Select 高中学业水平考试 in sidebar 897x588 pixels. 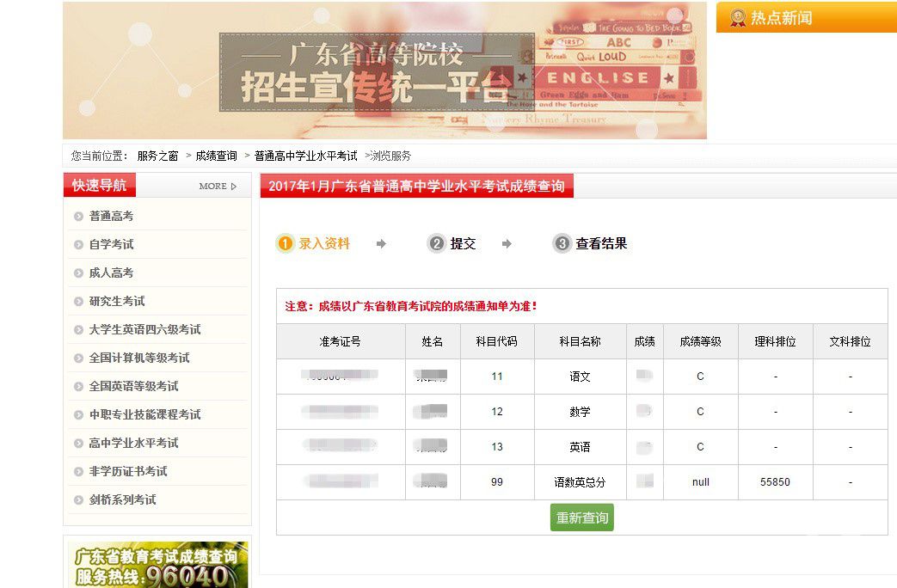(x=133, y=444)
